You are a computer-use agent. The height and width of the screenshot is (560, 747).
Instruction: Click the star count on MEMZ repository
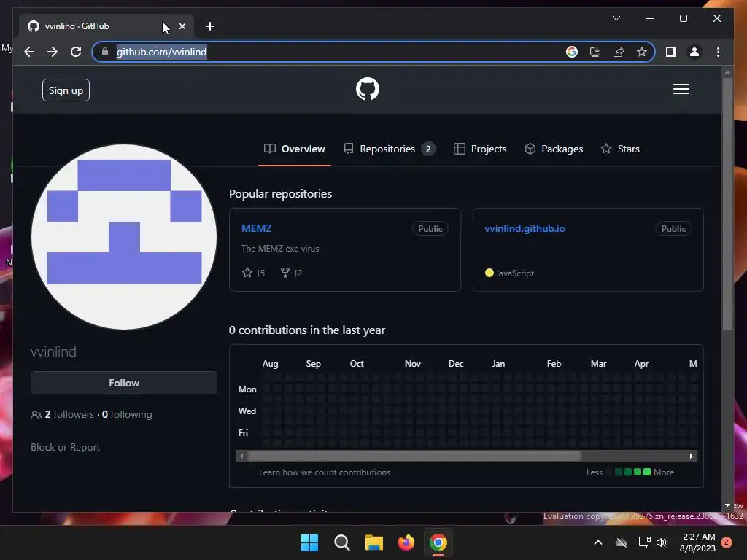pos(253,273)
